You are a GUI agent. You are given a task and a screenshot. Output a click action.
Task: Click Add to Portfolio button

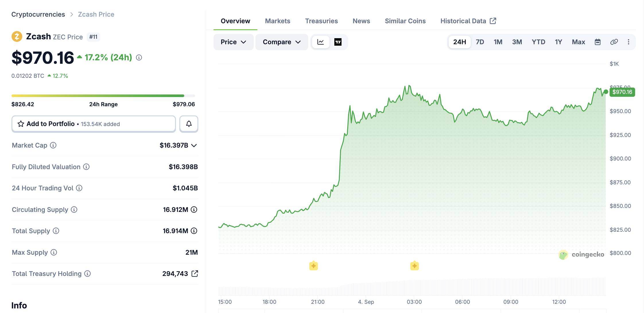pyautogui.click(x=94, y=124)
